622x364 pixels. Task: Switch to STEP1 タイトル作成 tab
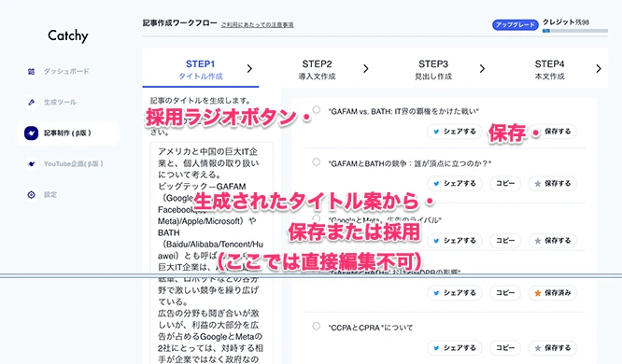200,69
